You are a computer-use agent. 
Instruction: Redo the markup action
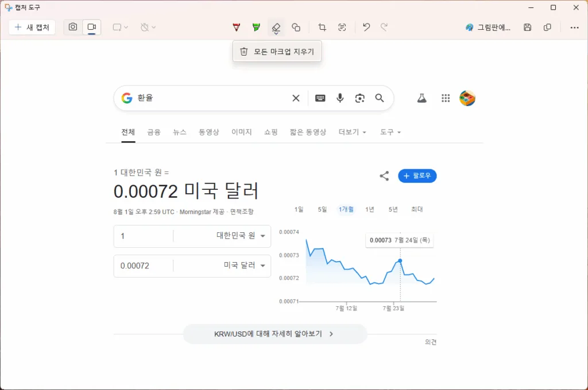(384, 28)
